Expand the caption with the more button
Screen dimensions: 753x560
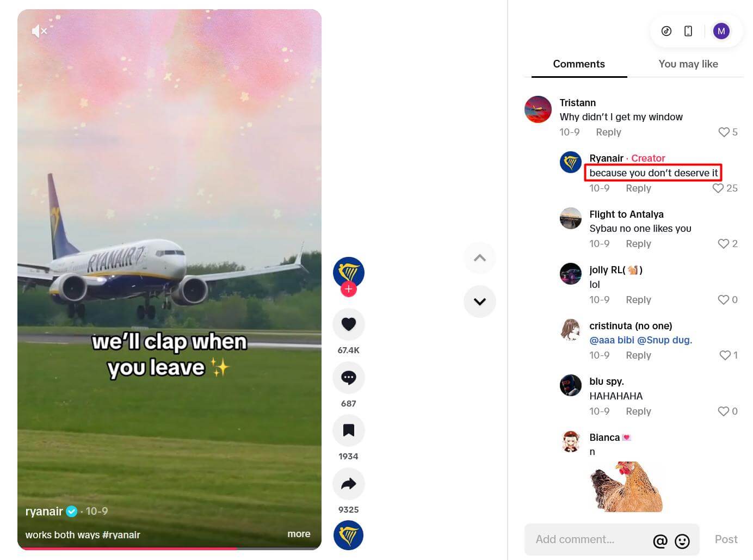[299, 534]
